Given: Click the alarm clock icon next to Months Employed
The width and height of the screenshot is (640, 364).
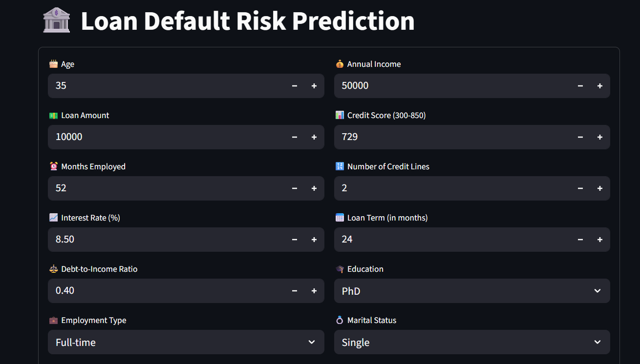Looking at the screenshot, I should (53, 166).
